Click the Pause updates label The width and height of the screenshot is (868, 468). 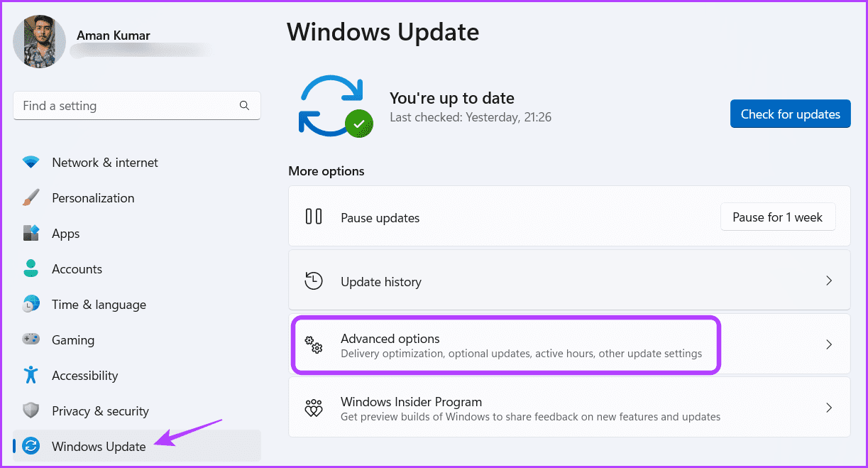[380, 218]
